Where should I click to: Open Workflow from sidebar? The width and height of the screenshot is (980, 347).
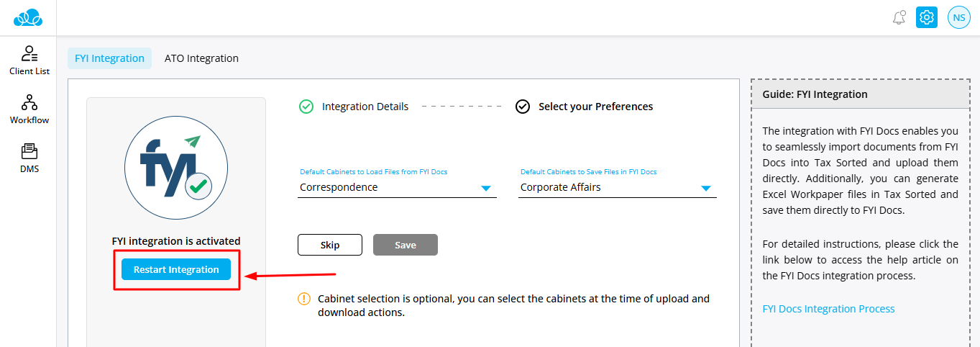29,109
